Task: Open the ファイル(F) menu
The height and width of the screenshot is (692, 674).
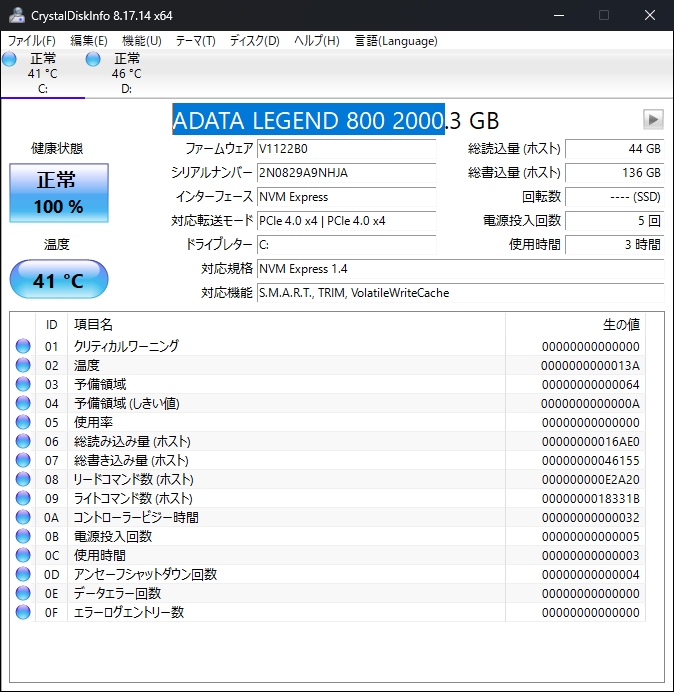Action: point(32,41)
